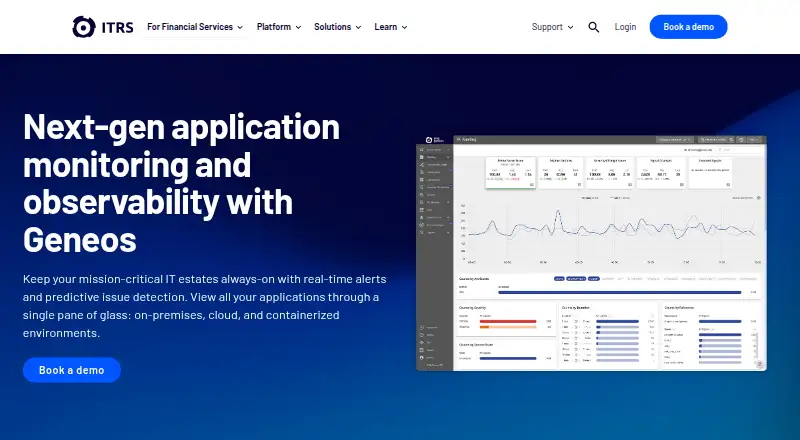Open the Geneos dashboard preview image
This screenshot has height=440, width=800.
coord(591,253)
